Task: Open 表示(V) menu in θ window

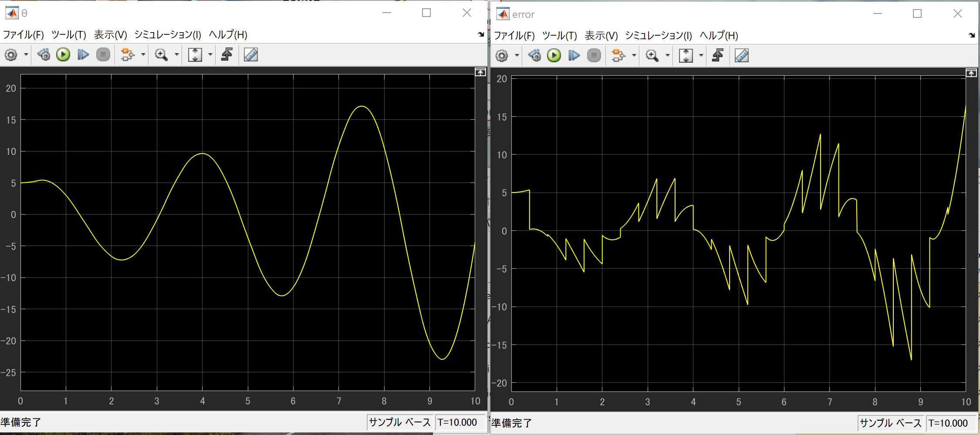Action: (x=111, y=35)
